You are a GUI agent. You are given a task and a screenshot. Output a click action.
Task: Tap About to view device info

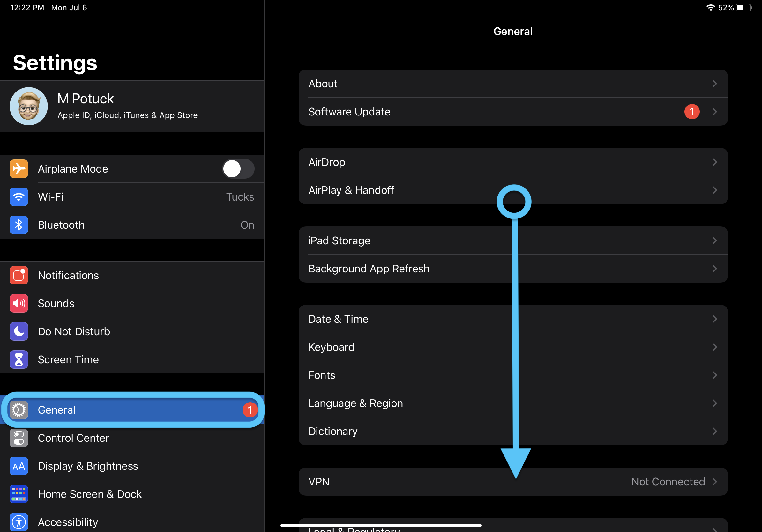pyautogui.click(x=512, y=83)
